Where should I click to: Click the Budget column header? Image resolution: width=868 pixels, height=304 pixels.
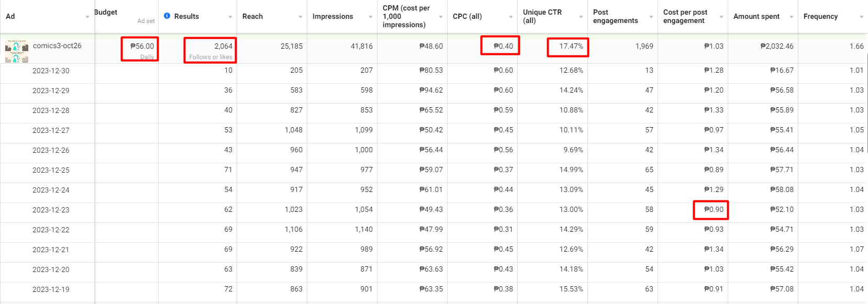click(x=106, y=12)
